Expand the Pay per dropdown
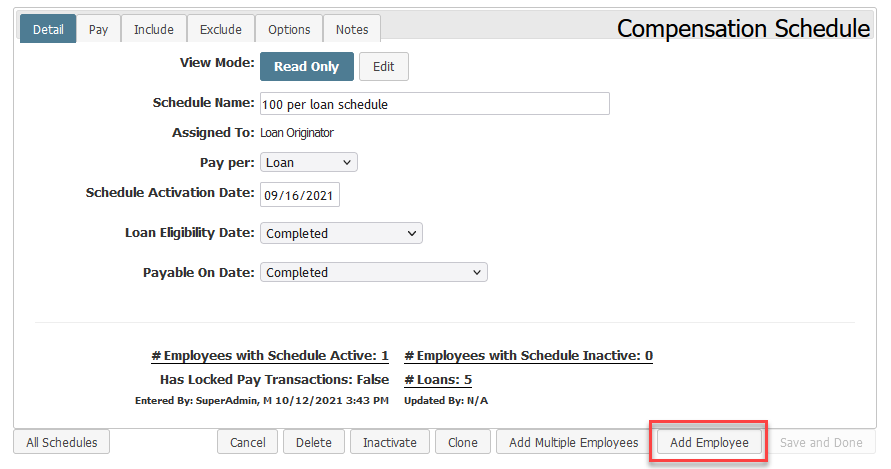The image size is (891, 469). (x=309, y=163)
